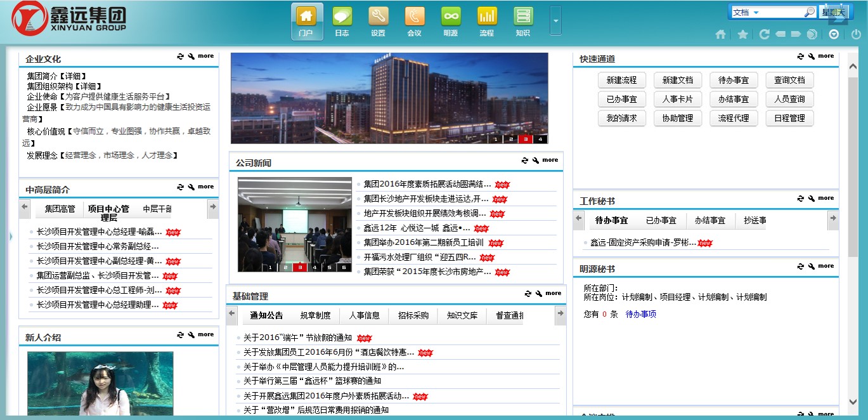Click the power logout icon
The height and width of the screenshot is (420, 868).
(856, 34)
